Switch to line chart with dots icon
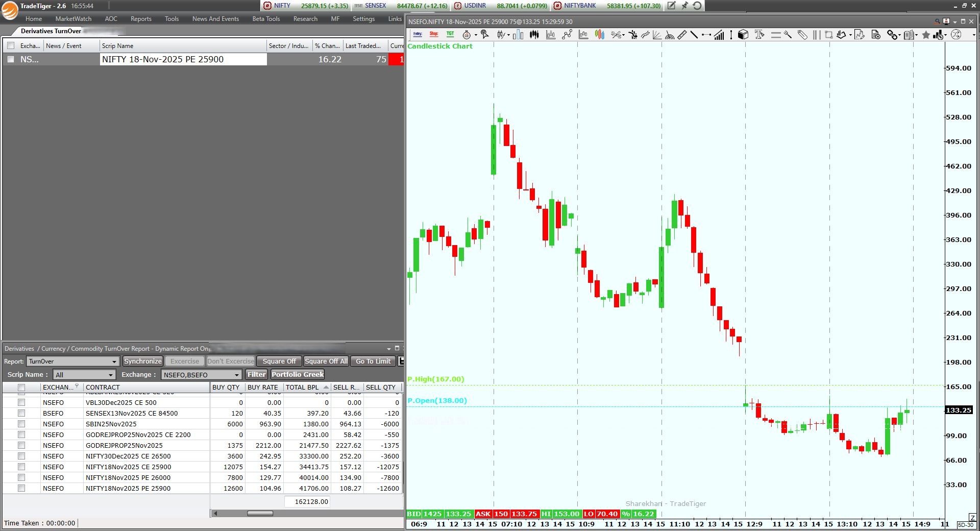 tap(567, 35)
